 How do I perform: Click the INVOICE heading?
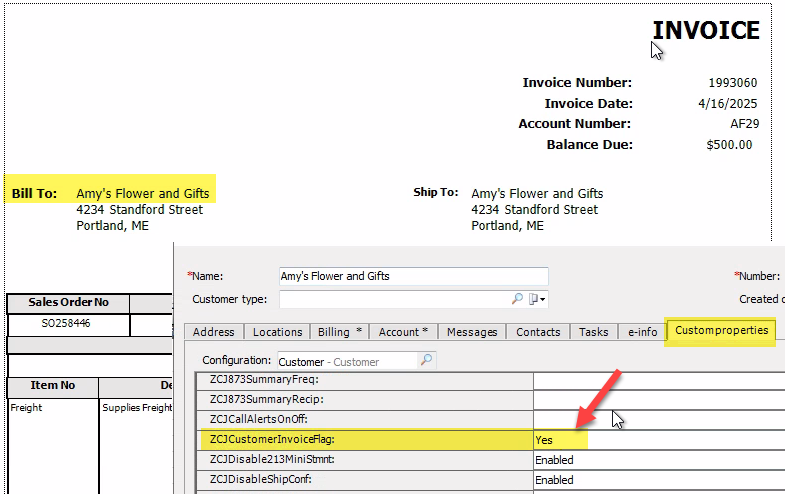coord(706,30)
